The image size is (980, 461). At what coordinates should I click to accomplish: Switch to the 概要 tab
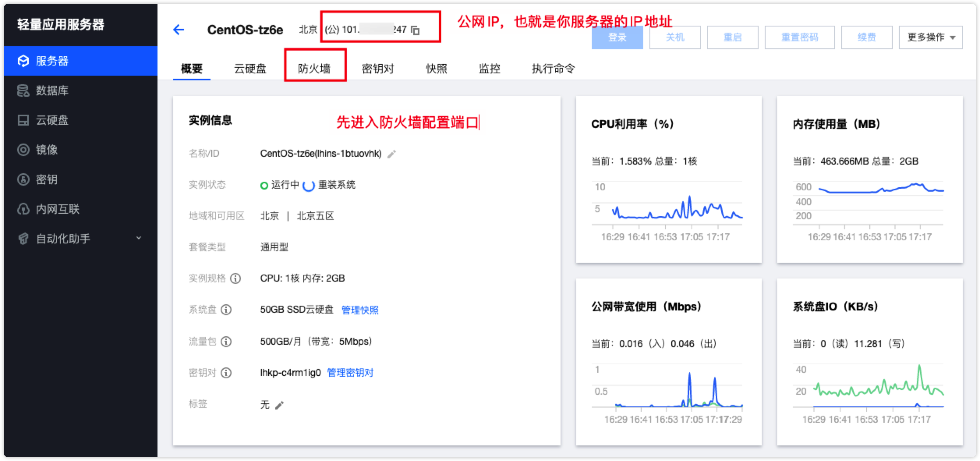[x=192, y=69]
